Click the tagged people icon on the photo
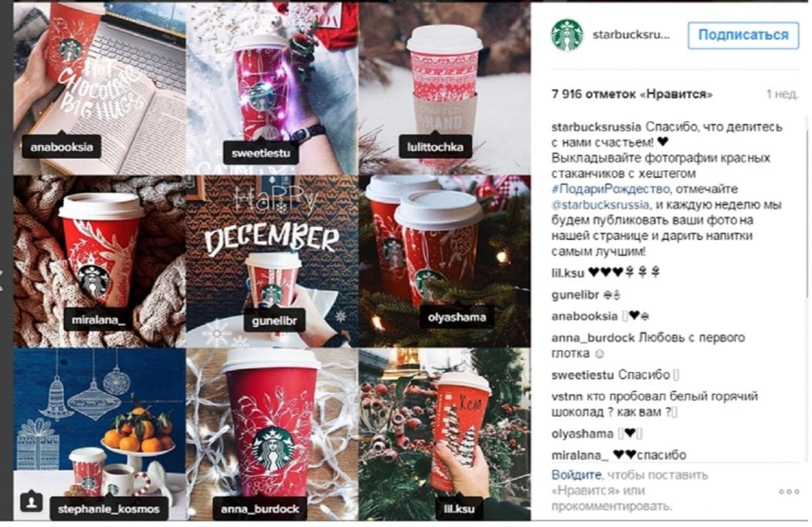This screenshot has width=812, height=527. [x=31, y=501]
